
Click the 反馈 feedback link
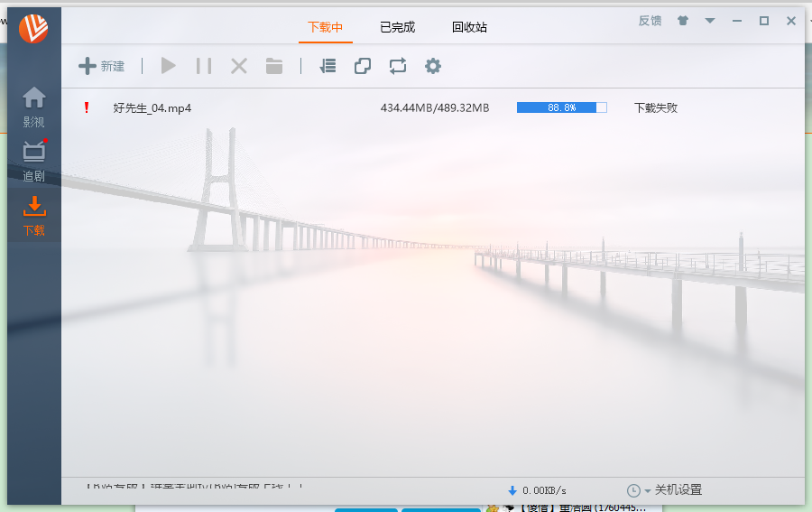point(650,21)
